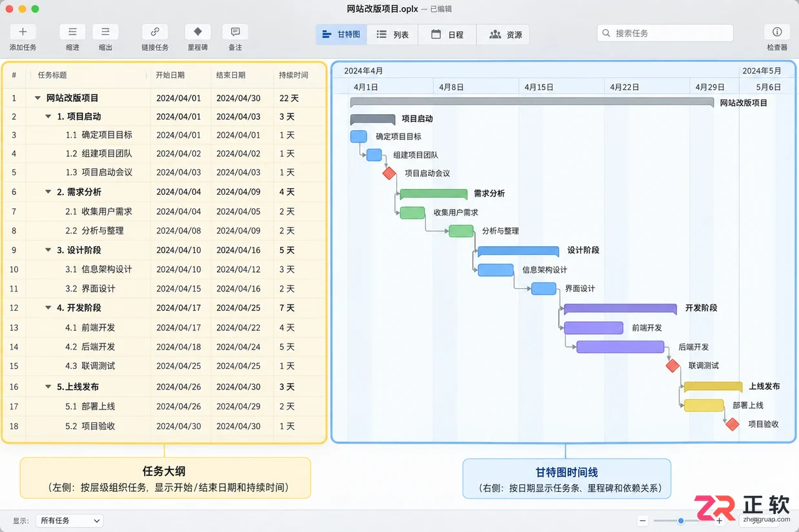Collapse the 4. 开发阶段 group
The height and width of the screenshot is (532, 799).
(48, 308)
